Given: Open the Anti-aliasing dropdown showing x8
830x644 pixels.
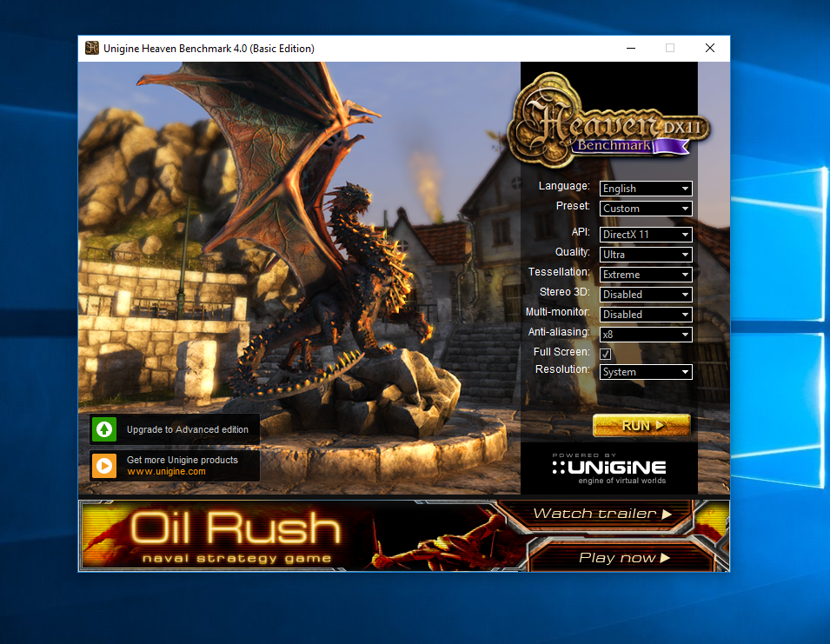Looking at the screenshot, I should (645, 335).
